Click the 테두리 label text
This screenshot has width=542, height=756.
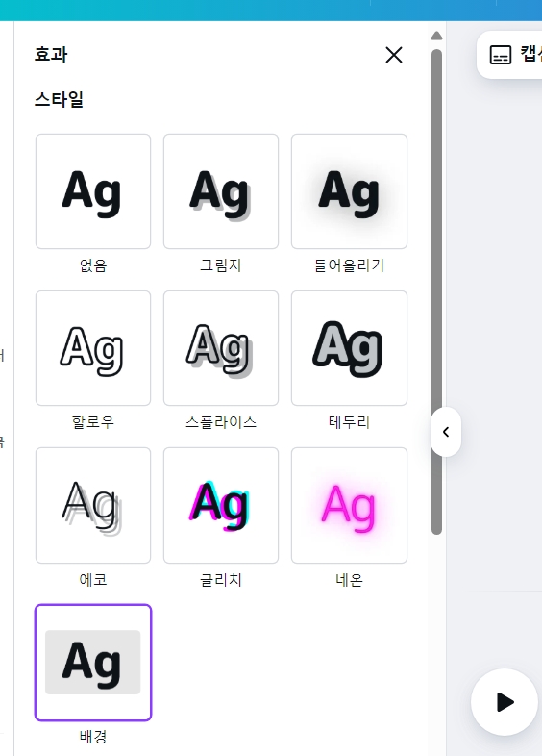(x=349, y=422)
